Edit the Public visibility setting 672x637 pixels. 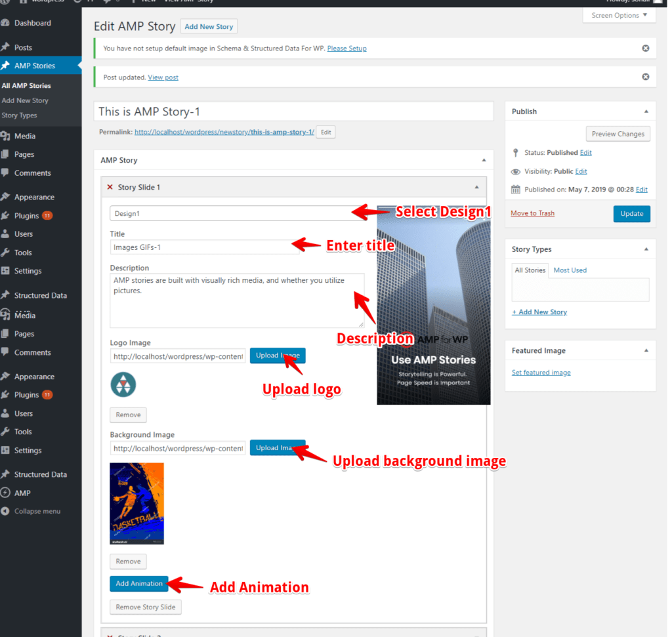click(x=581, y=171)
